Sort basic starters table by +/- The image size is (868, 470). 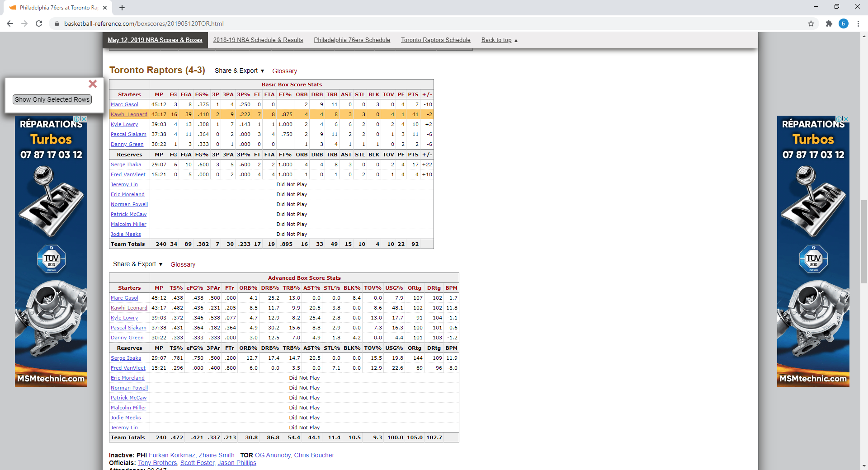pyautogui.click(x=427, y=94)
